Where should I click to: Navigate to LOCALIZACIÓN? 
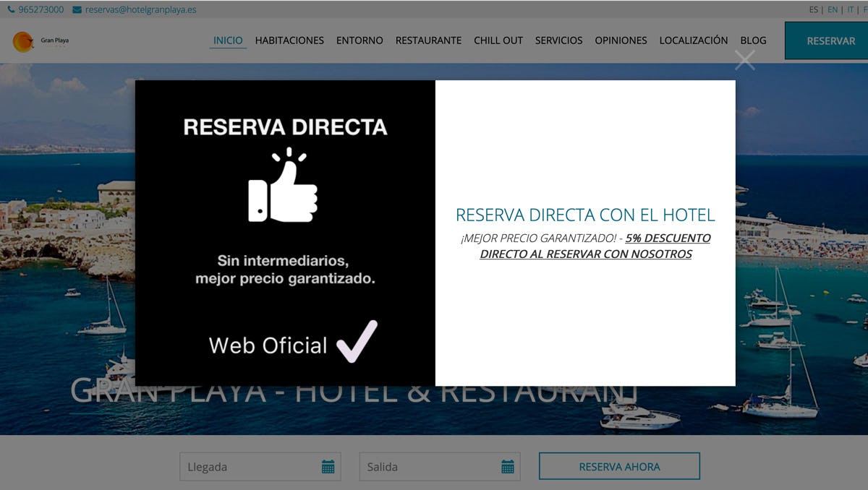(x=693, y=40)
